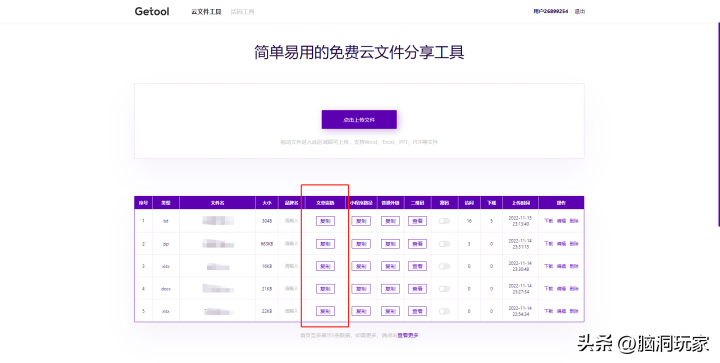Copy article link for row 3 file

[325, 266]
